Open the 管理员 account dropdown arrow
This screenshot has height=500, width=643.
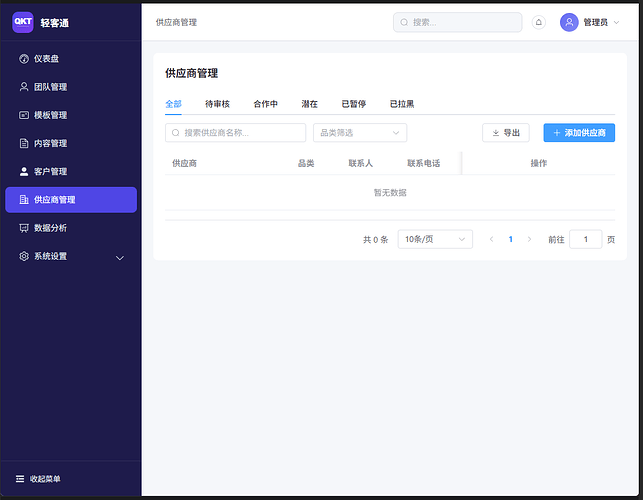pyautogui.click(x=616, y=22)
